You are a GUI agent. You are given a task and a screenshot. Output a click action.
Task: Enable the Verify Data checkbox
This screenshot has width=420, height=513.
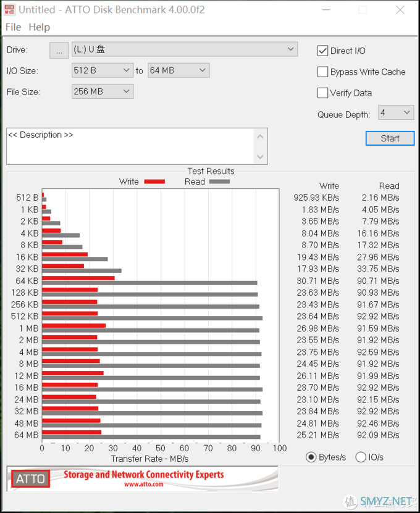click(x=322, y=93)
